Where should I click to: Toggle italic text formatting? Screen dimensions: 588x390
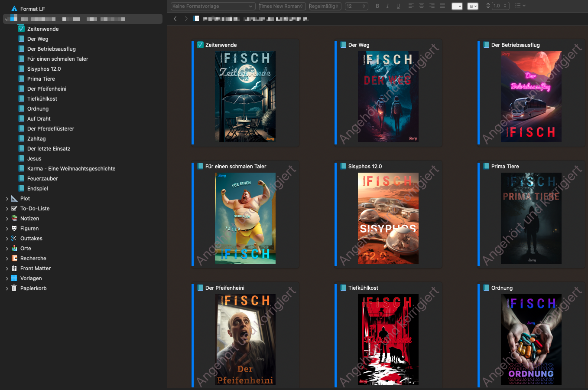[387, 6]
